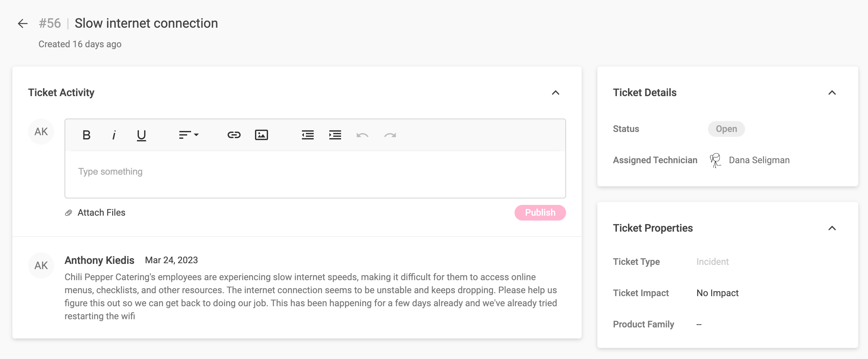Click the Bold formatting icon
The height and width of the screenshot is (359, 868).
(87, 135)
